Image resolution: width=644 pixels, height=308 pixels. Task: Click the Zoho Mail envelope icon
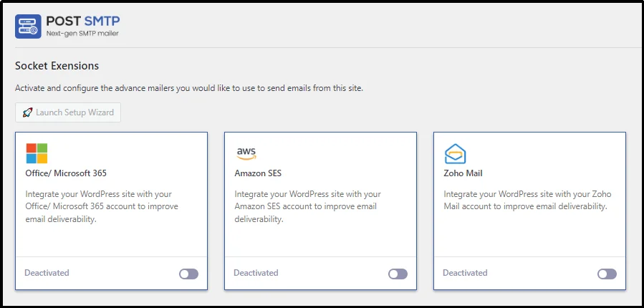455,153
